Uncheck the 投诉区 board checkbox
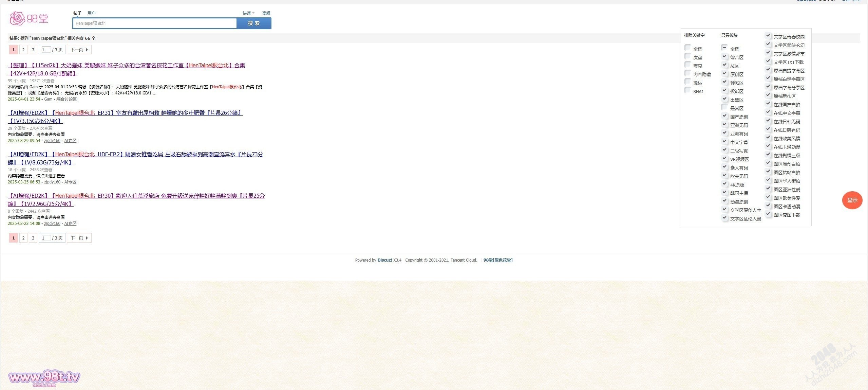868x390 pixels. (724, 90)
